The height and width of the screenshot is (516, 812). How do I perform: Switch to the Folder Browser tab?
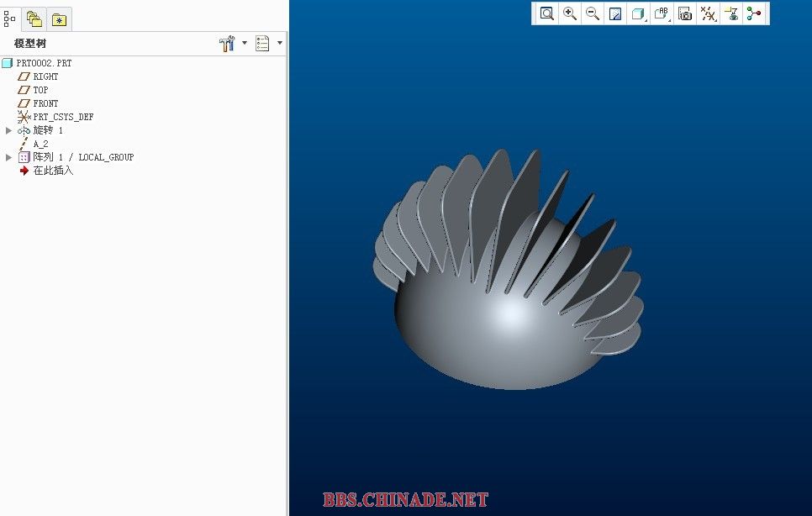(x=34, y=18)
